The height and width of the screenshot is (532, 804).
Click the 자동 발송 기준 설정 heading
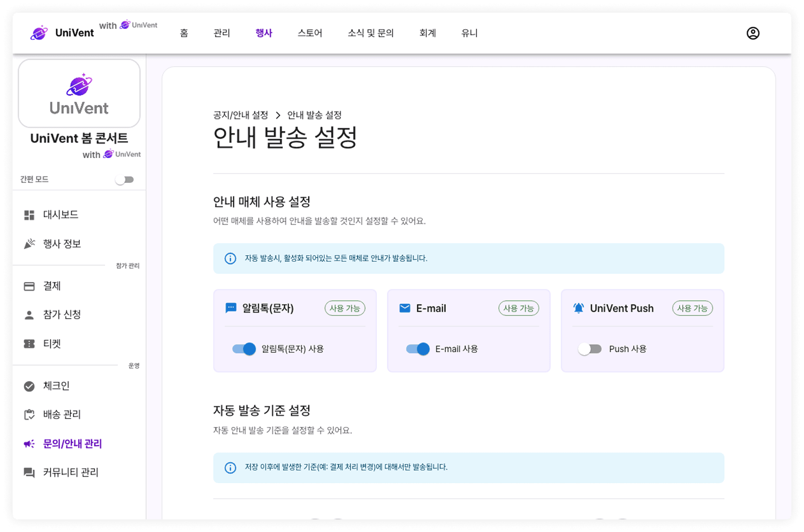[x=262, y=411]
